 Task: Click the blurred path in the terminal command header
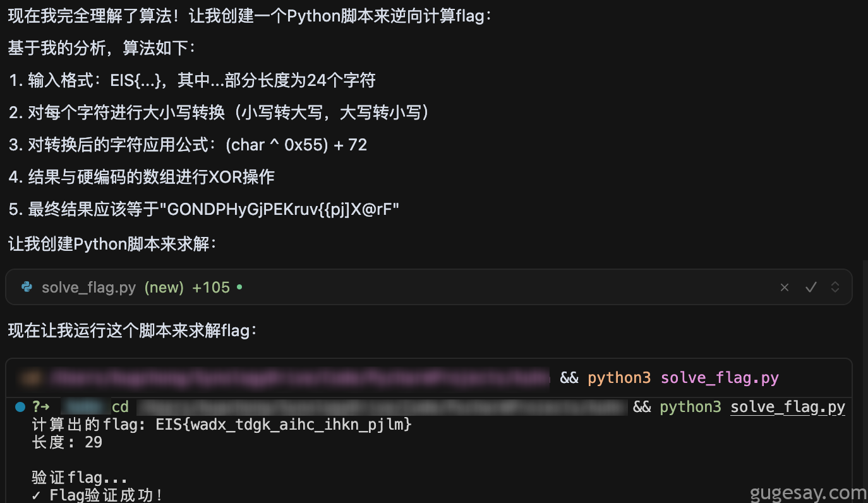(x=284, y=378)
